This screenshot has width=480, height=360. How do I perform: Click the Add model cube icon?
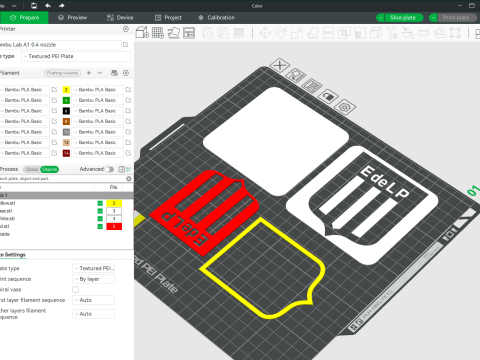coord(142,33)
